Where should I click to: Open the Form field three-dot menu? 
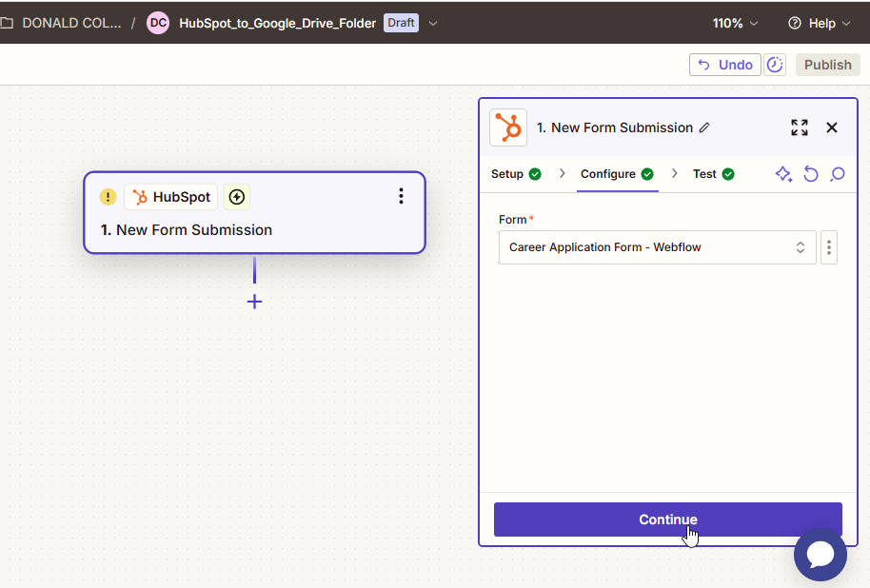(x=829, y=247)
